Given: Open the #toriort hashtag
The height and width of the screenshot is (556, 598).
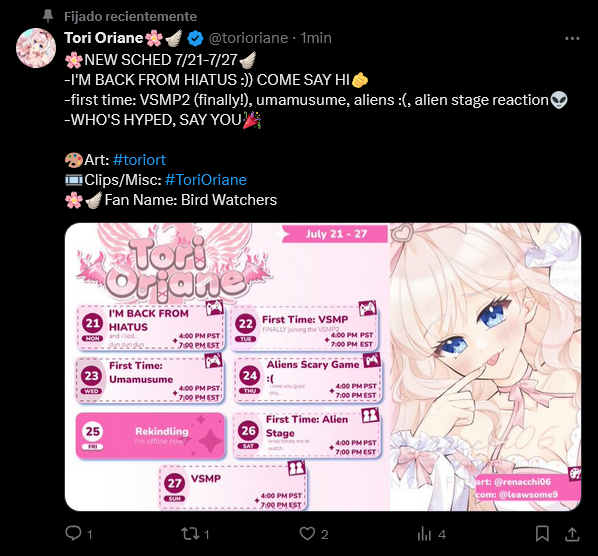Looking at the screenshot, I should [x=140, y=160].
